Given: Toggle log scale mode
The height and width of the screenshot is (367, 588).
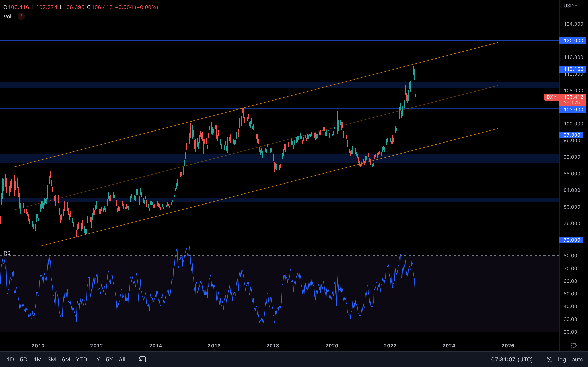Looking at the screenshot, I should coord(562,359).
